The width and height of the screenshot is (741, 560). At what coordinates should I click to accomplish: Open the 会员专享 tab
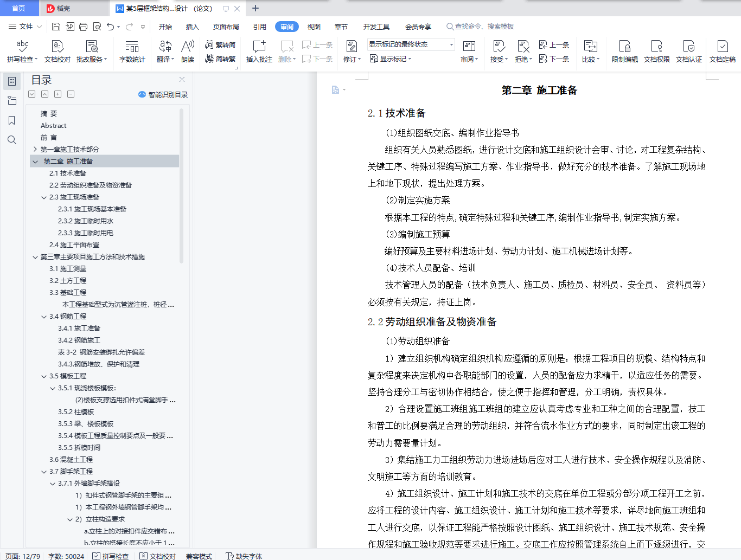(x=418, y=27)
